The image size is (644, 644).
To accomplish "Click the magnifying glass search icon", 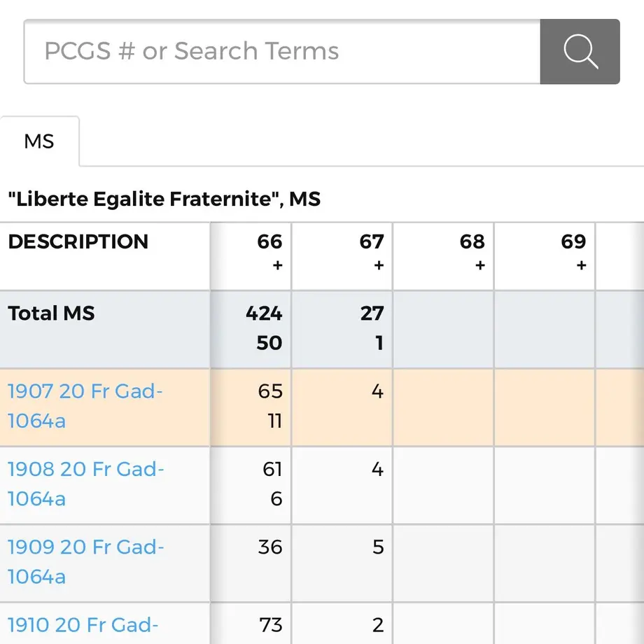I will pos(580,51).
